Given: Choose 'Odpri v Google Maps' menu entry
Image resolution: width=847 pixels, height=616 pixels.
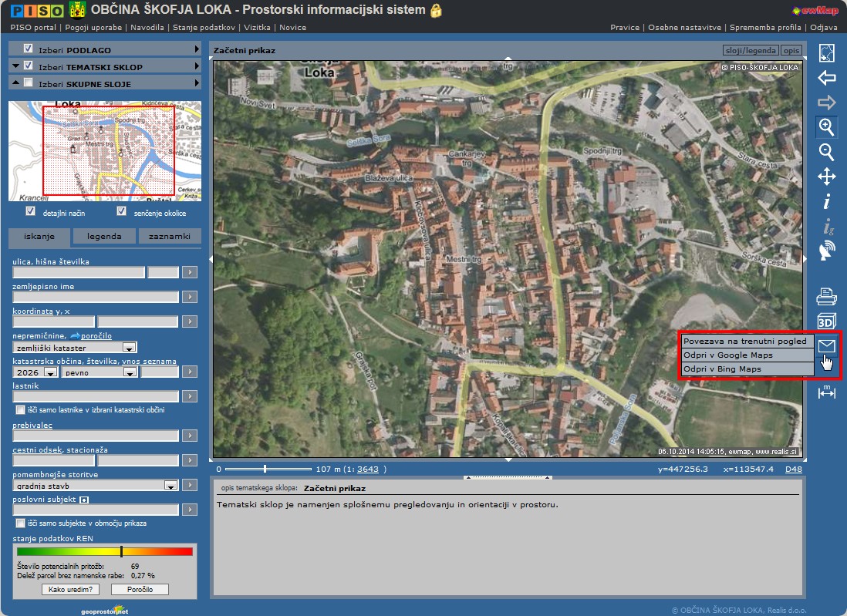Looking at the screenshot, I should (727, 355).
